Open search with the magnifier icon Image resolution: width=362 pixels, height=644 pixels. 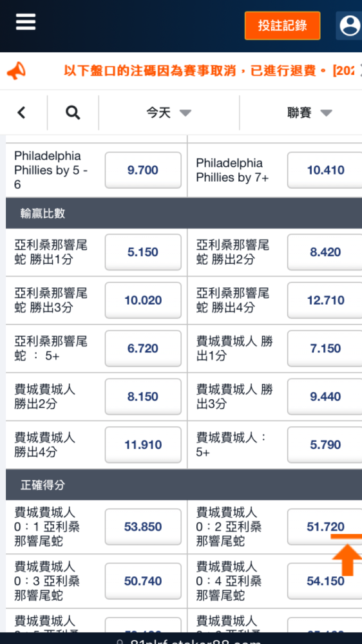[73, 113]
